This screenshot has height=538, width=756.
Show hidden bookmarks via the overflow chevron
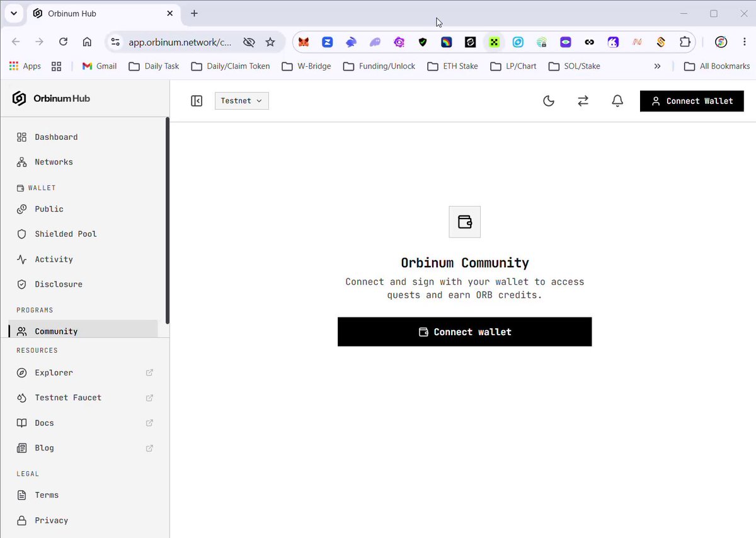point(657,66)
